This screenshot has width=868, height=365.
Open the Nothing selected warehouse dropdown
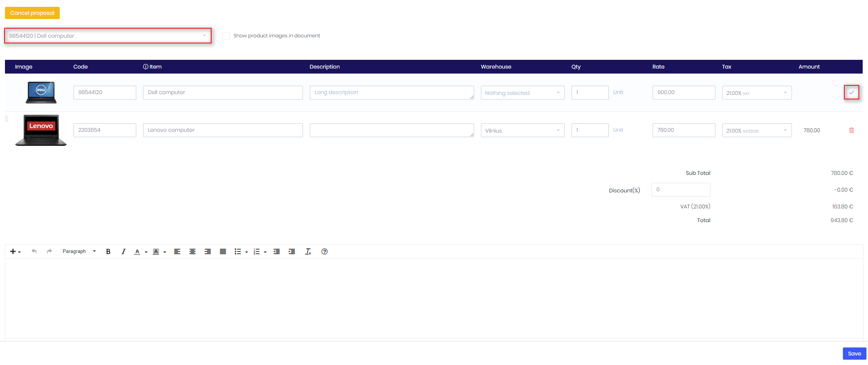click(522, 93)
